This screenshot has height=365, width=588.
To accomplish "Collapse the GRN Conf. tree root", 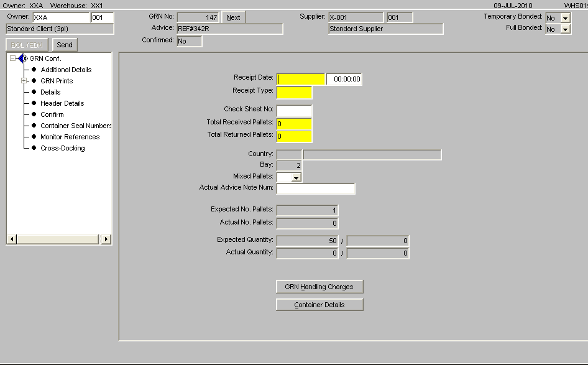I will pos(13,58).
